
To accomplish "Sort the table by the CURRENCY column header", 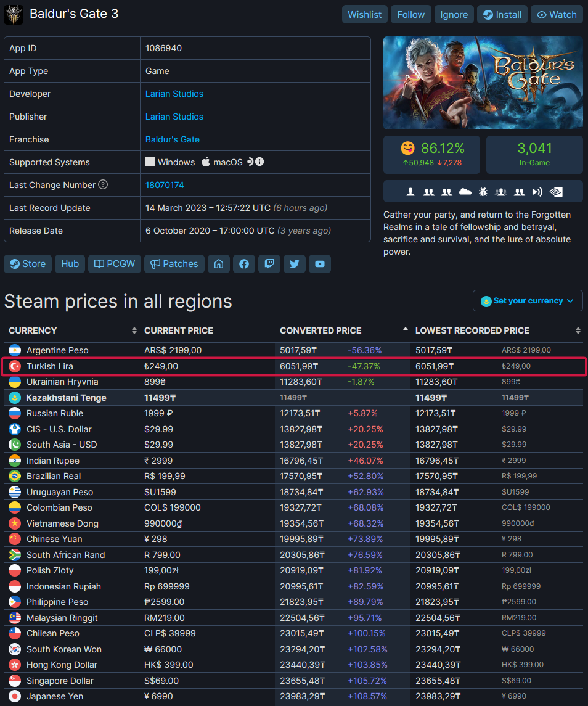I will [x=72, y=330].
